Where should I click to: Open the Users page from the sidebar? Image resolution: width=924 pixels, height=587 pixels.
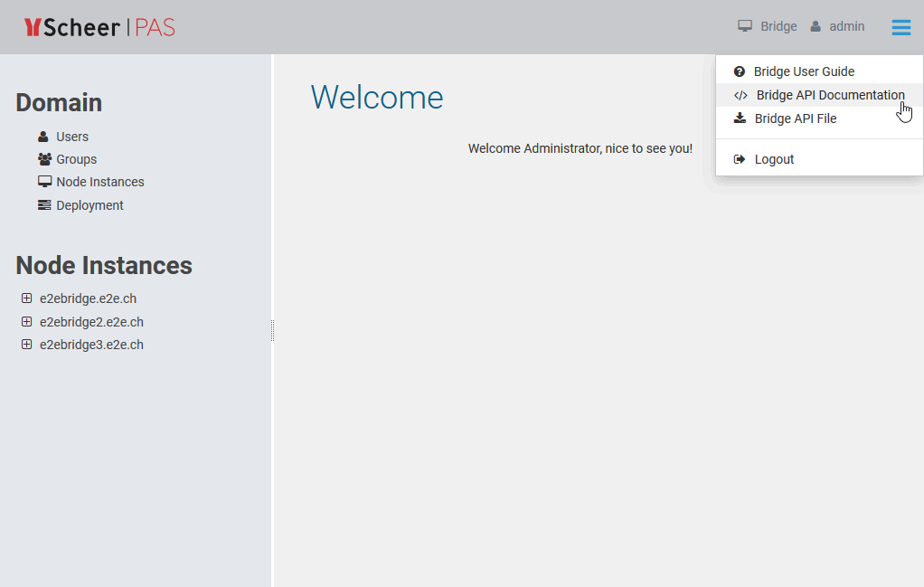click(70, 136)
